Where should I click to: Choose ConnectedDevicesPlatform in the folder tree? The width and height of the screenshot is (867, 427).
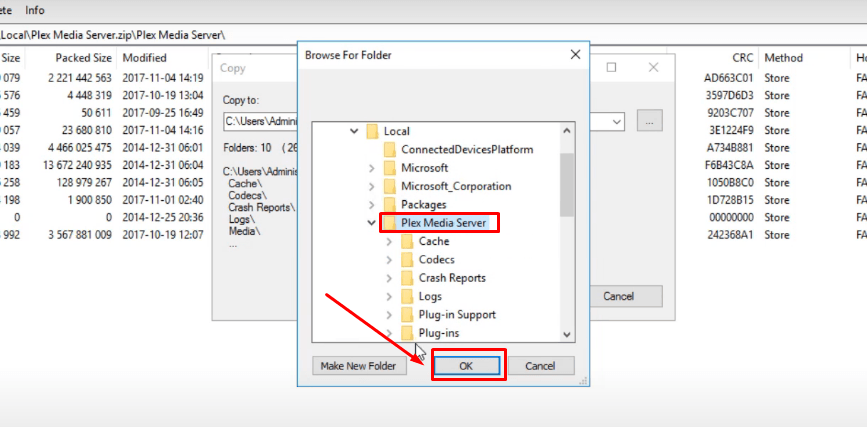(467, 149)
